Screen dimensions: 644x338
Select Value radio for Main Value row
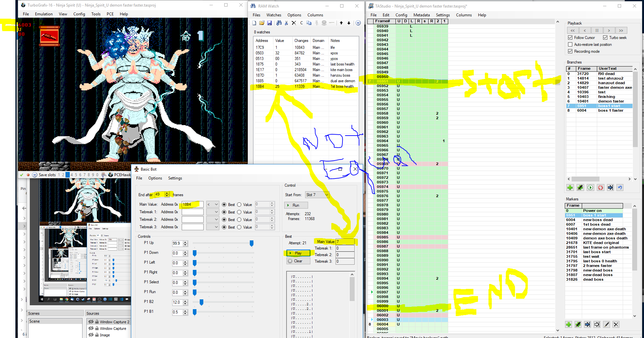click(x=239, y=205)
